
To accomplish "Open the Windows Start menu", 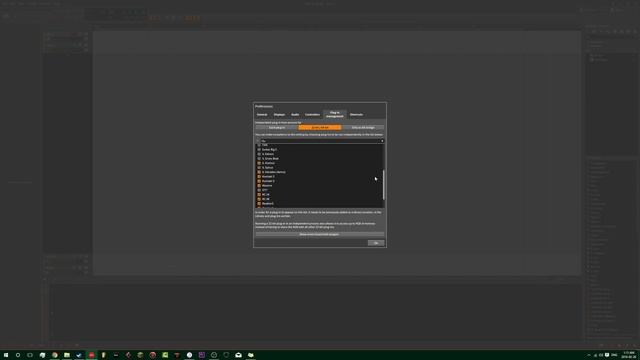I will pos(6,355).
